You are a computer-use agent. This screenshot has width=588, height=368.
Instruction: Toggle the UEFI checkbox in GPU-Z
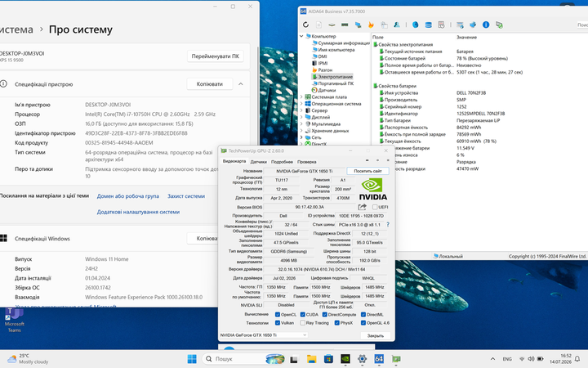pos(375,207)
